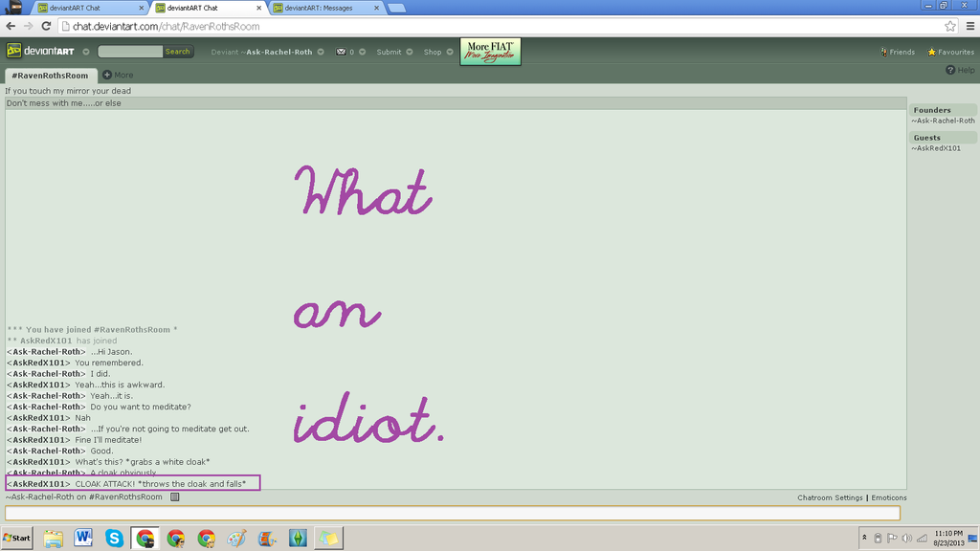Select the third Chrome taskbar icon

pyautogui.click(x=207, y=538)
